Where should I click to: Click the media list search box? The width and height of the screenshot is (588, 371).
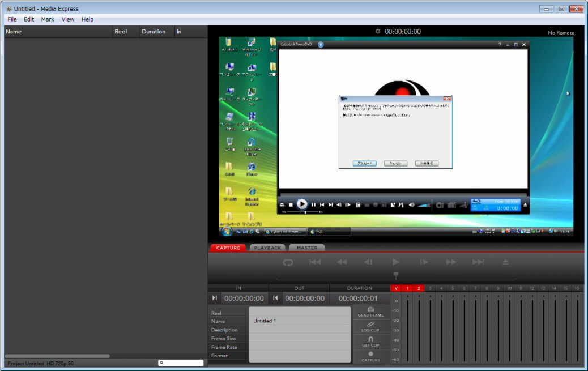pos(181,363)
